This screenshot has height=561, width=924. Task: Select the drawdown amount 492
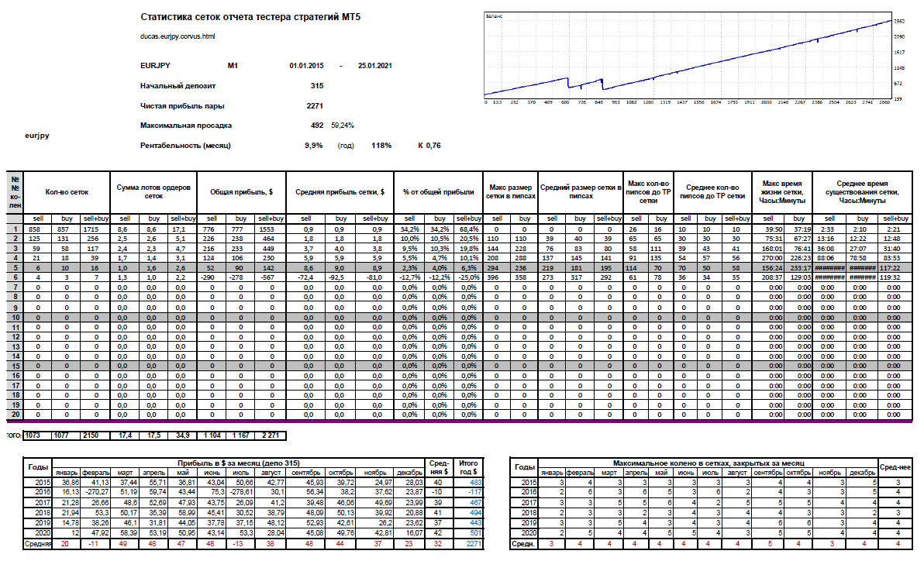pyautogui.click(x=317, y=126)
